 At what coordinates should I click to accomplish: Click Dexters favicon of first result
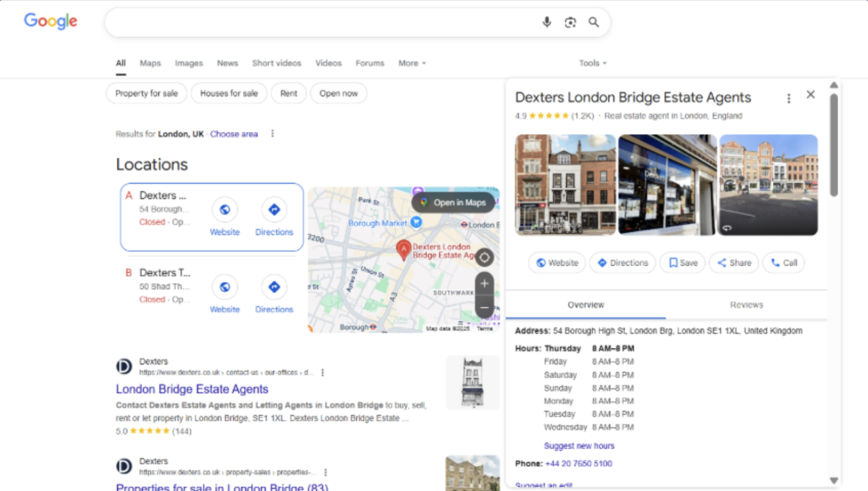pos(124,367)
